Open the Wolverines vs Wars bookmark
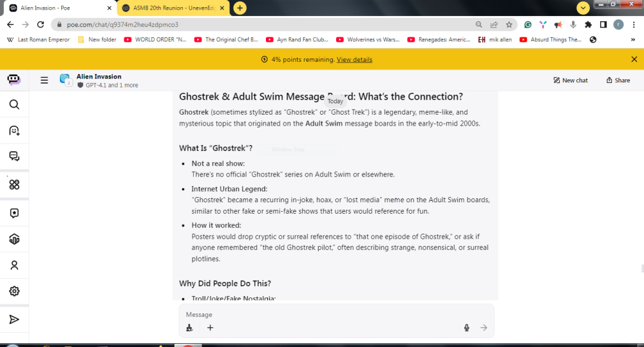Viewport: 644px width, 347px height. [368, 40]
